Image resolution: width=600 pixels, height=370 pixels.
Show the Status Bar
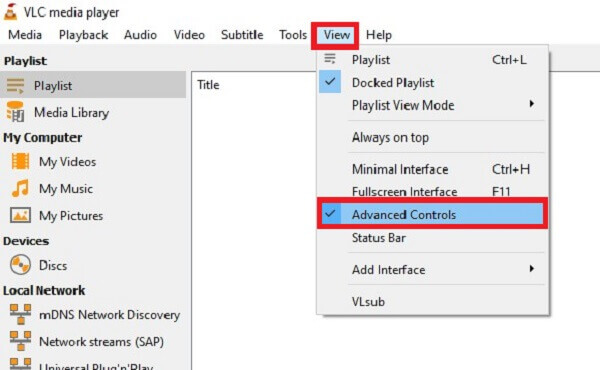pos(432,238)
